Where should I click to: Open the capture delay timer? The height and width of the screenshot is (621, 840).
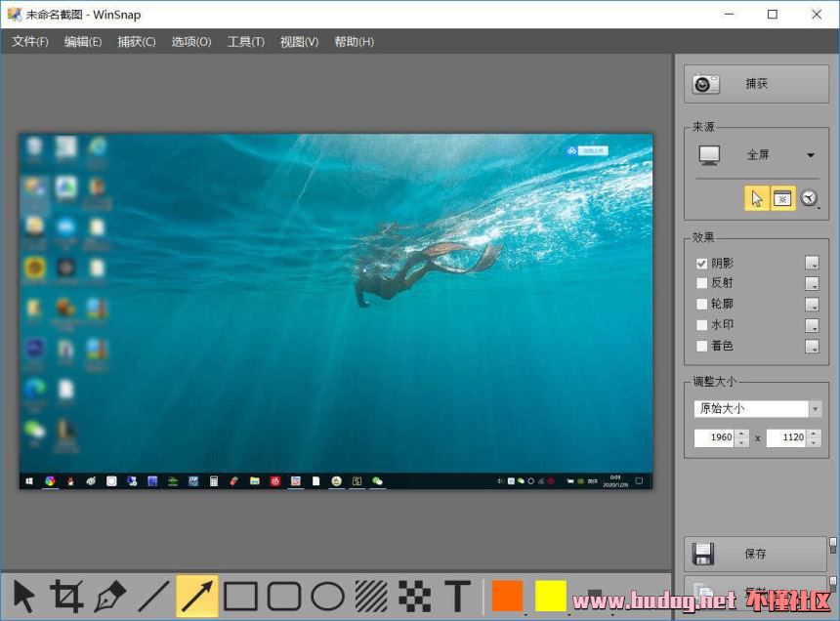coord(809,198)
